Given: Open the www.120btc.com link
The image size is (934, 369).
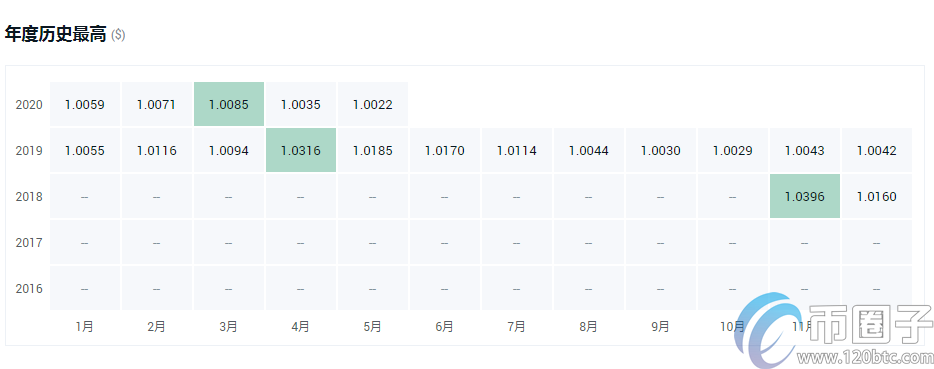Looking at the screenshot, I should [x=865, y=358].
